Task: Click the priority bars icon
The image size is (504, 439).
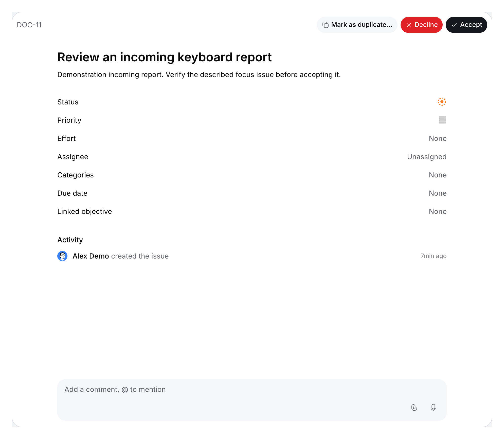Action: click(442, 120)
